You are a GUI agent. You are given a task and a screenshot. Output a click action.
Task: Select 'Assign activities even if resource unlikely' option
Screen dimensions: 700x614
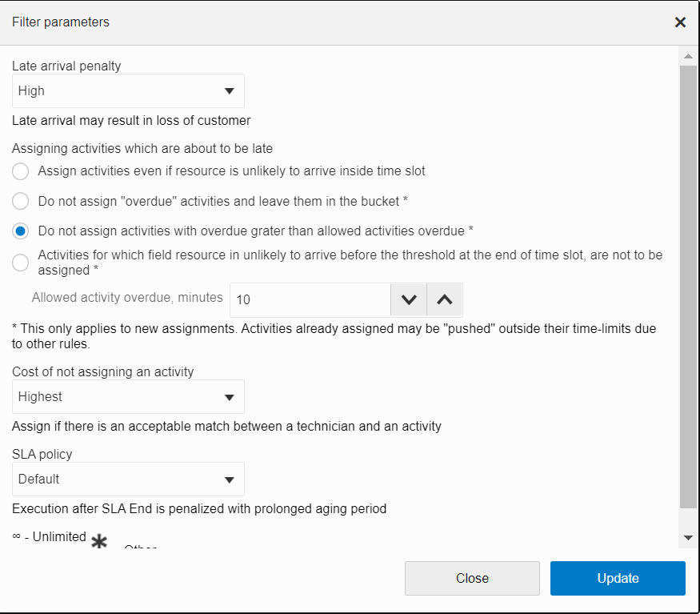21,171
